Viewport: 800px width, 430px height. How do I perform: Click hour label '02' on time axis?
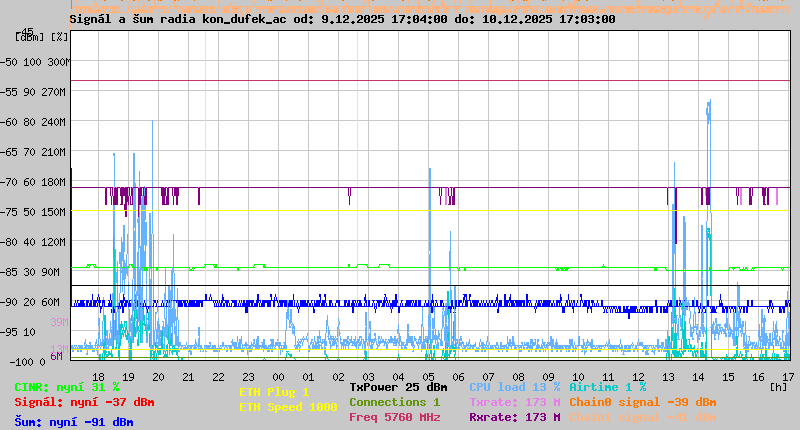338,377
